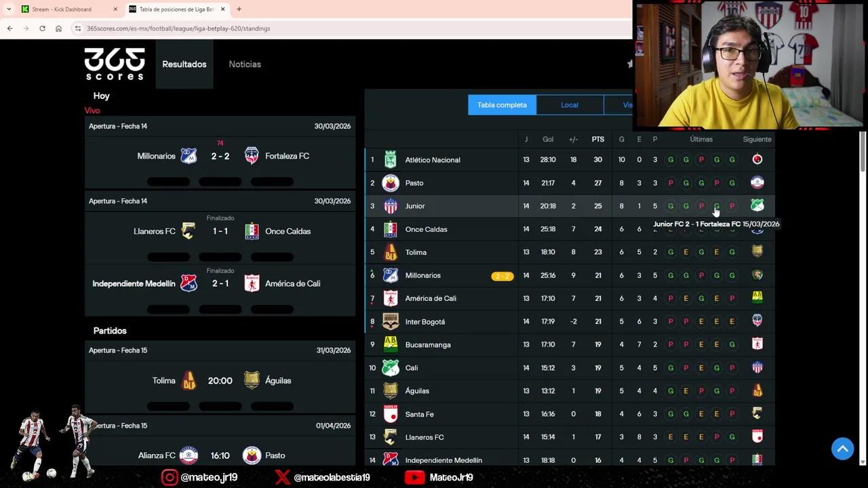Click Águilas crest in standings row 11
This screenshot has height=488, width=868.
click(391, 391)
